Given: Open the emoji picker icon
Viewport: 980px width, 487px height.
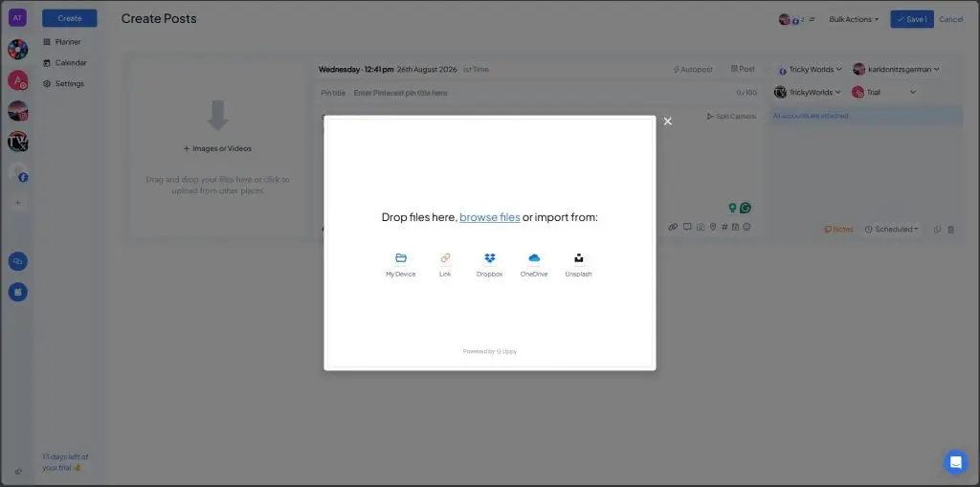Looking at the screenshot, I should [x=746, y=227].
